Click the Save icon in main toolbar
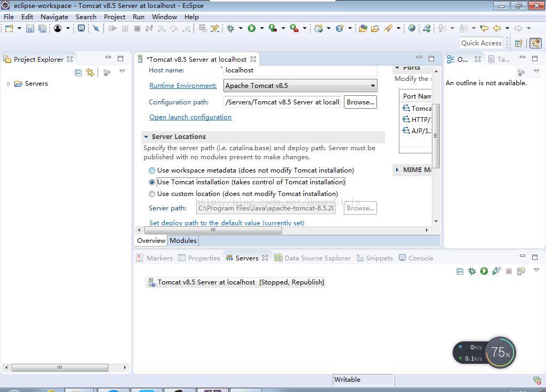The height and width of the screenshot is (392, 546). coord(30,29)
